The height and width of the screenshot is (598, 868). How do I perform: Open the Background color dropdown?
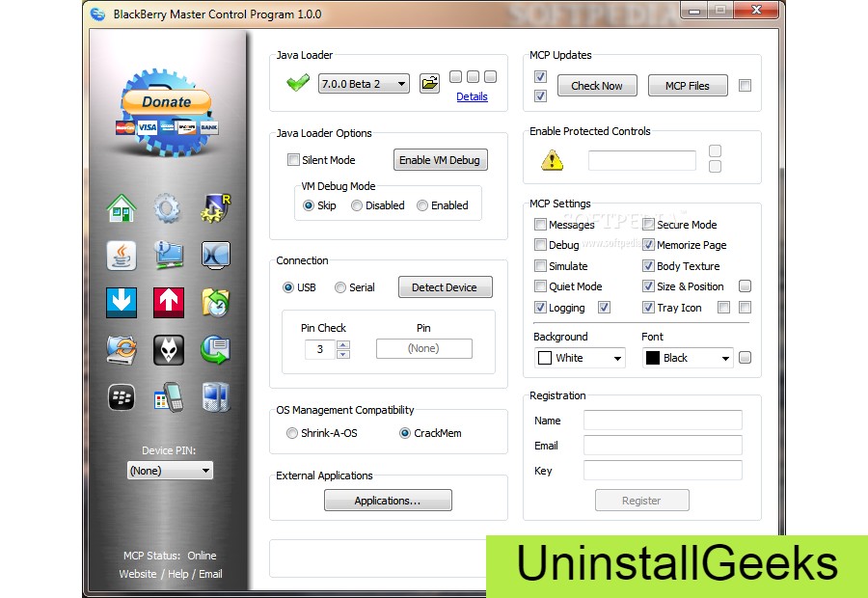(581, 358)
